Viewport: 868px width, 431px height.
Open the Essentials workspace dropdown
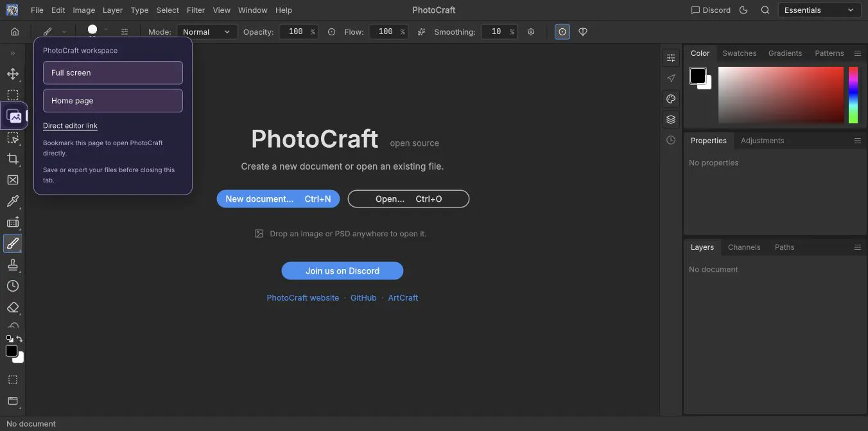pos(819,10)
